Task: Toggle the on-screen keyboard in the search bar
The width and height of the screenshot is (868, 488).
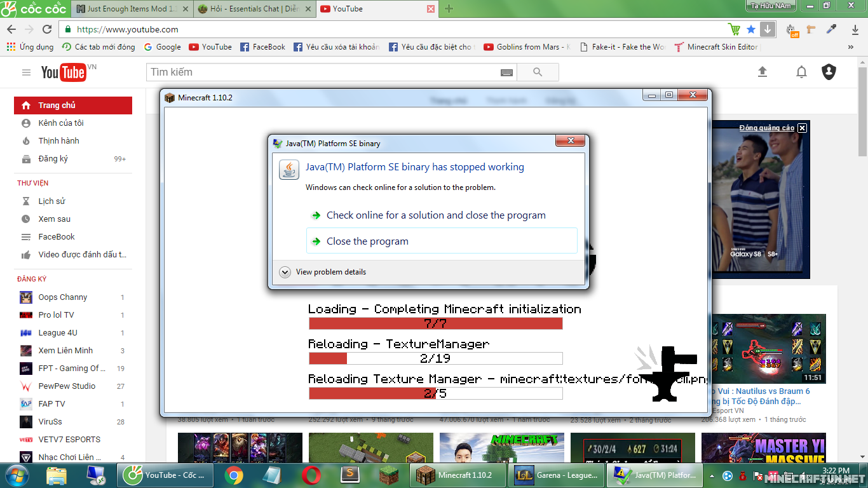Action: [x=506, y=72]
